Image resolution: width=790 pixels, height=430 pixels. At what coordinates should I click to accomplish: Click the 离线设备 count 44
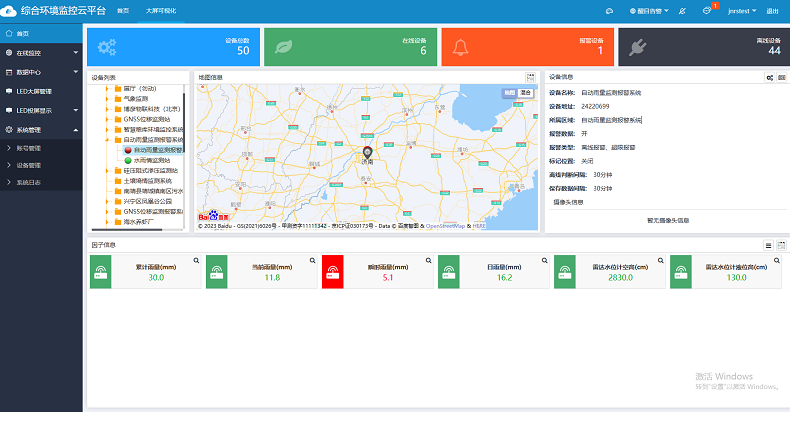point(774,50)
